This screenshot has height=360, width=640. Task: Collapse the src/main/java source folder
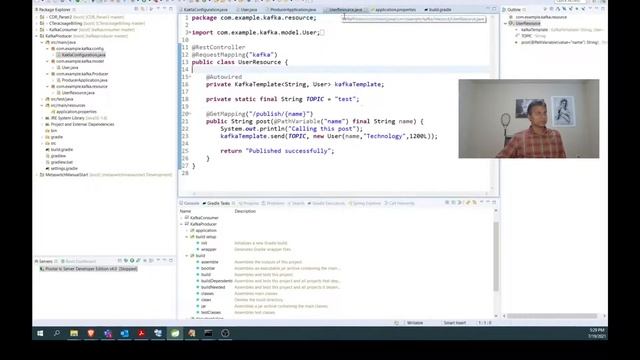pyautogui.click(x=42, y=42)
